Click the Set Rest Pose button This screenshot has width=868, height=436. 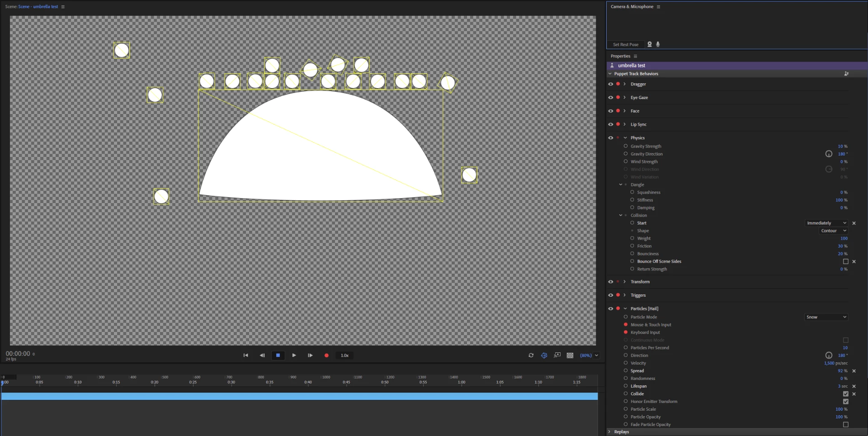[626, 44]
